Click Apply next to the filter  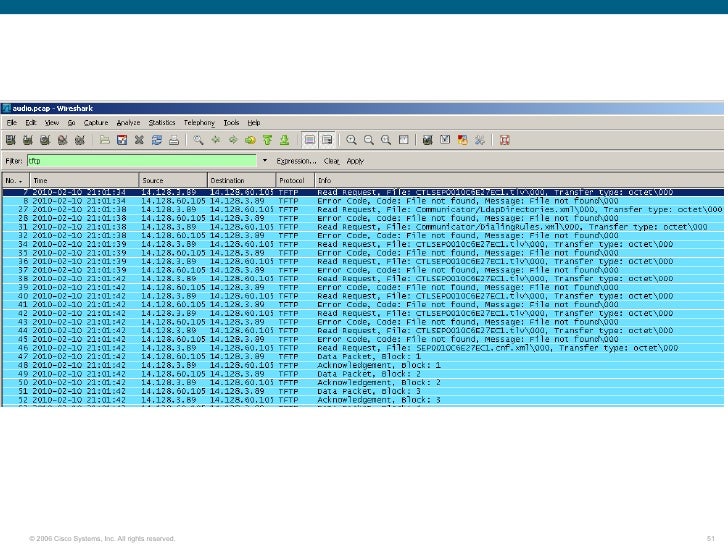[x=355, y=161]
